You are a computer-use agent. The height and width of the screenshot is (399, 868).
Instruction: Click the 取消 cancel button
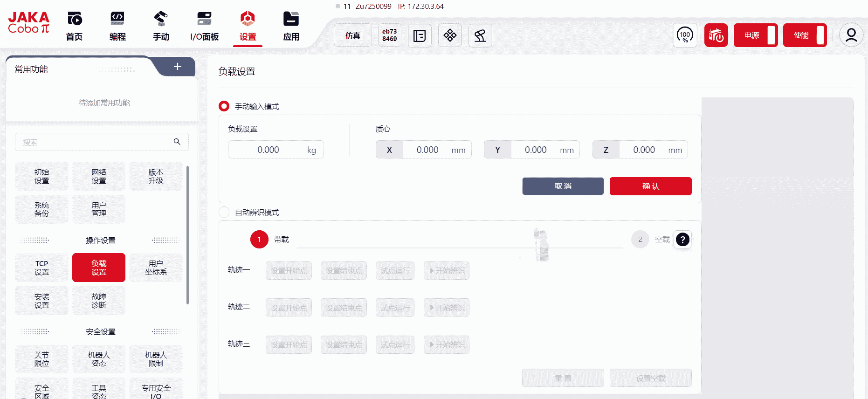[563, 186]
